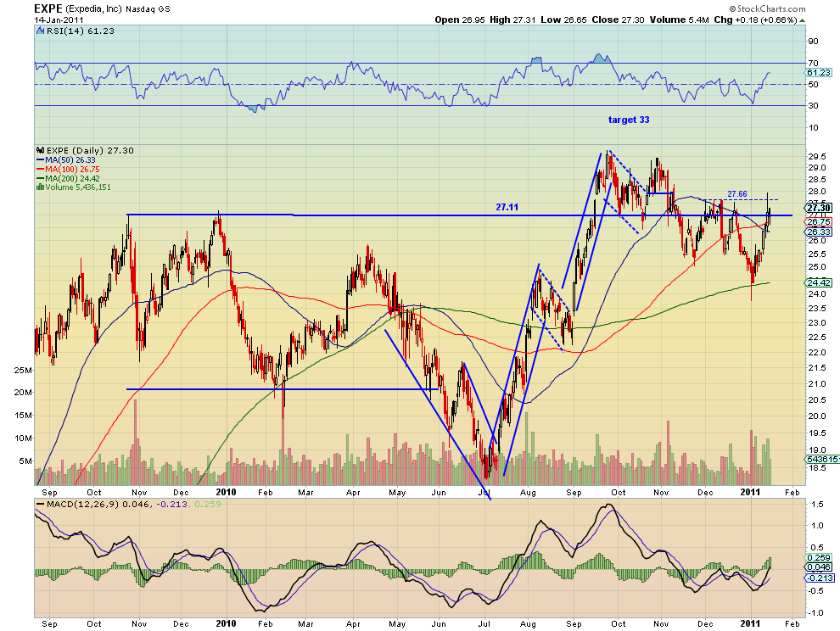Click the RSI indicator icon beside RSI(14)

click(x=40, y=31)
